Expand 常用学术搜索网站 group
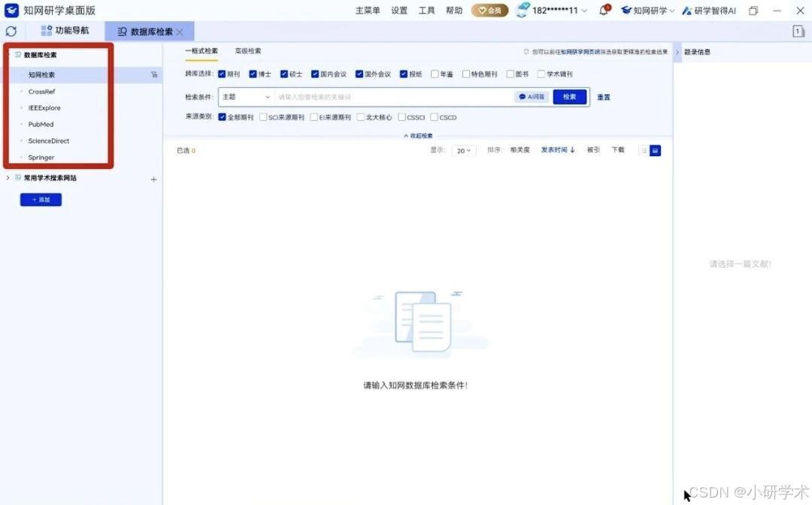This screenshot has width=812, height=505. pos(8,178)
